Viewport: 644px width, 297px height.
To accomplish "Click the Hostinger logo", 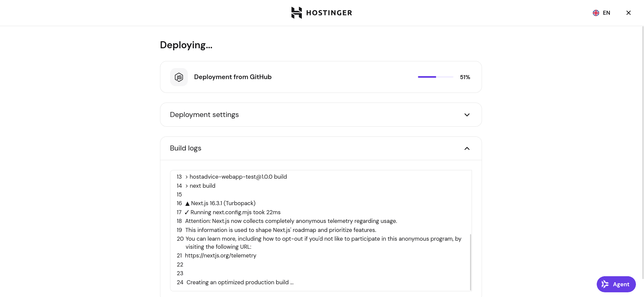I will tap(322, 13).
